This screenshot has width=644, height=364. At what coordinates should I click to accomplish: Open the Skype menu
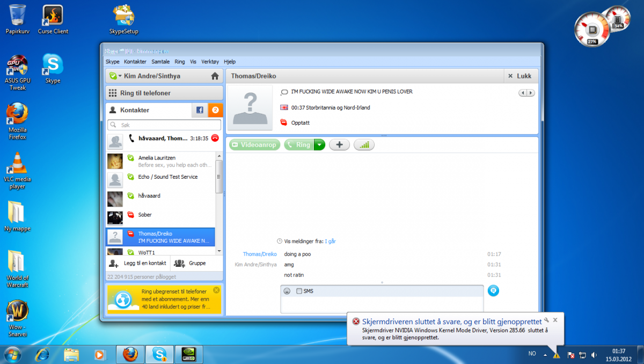click(112, 62)
